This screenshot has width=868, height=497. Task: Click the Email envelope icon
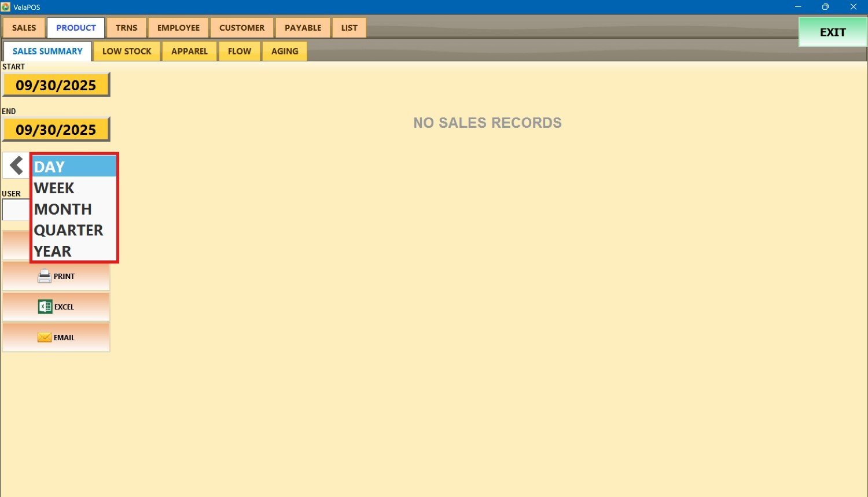[x=45, y=338]
